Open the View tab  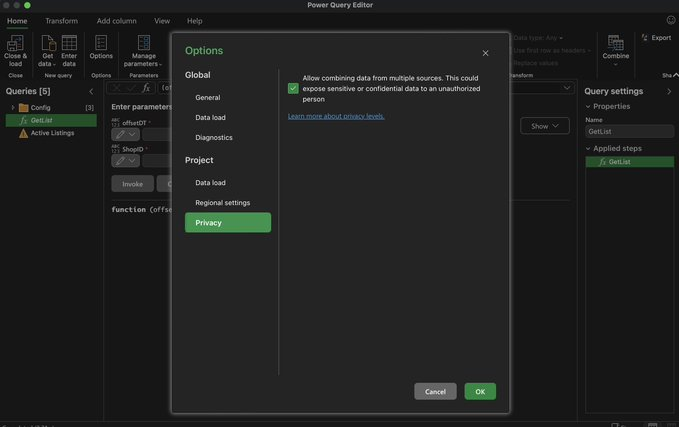coord(162,21)
